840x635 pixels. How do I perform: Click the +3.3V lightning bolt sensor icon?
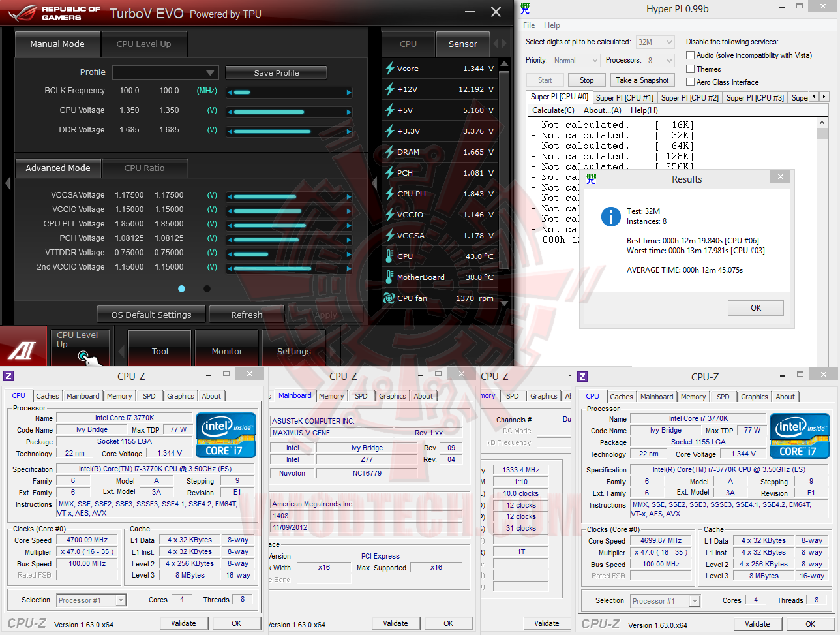pos(390,131)
